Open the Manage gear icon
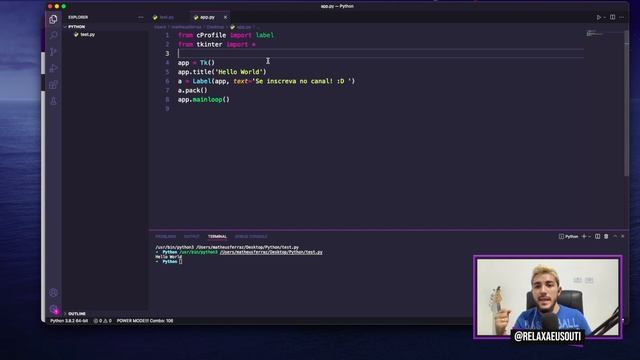 click(x=53, y=309)
